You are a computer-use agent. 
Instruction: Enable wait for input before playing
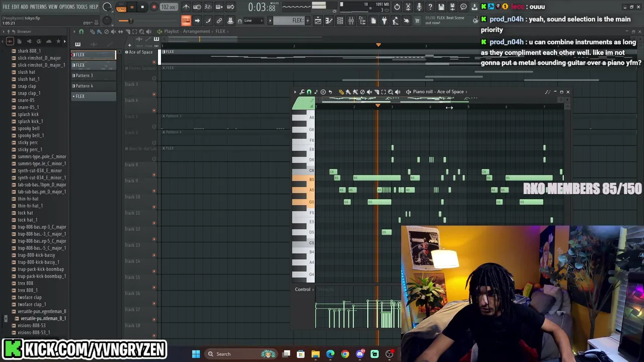pos(197,7)
